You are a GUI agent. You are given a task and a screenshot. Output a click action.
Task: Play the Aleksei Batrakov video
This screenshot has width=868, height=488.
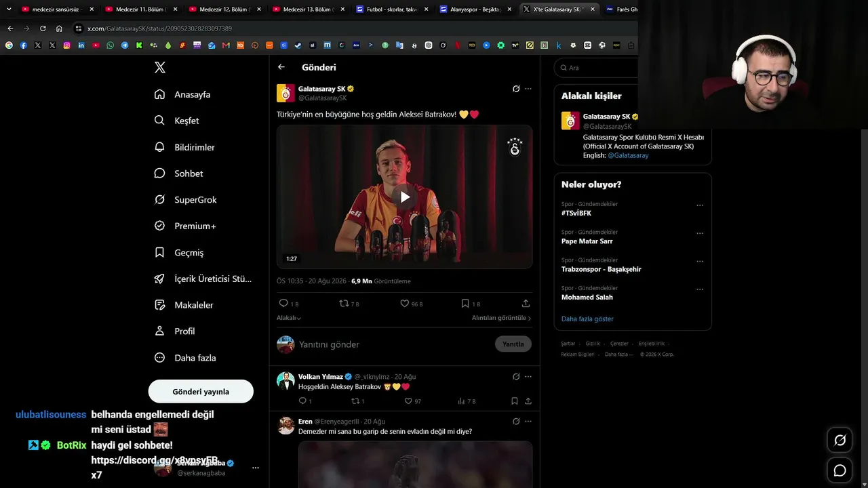click(x=404, y=197)
